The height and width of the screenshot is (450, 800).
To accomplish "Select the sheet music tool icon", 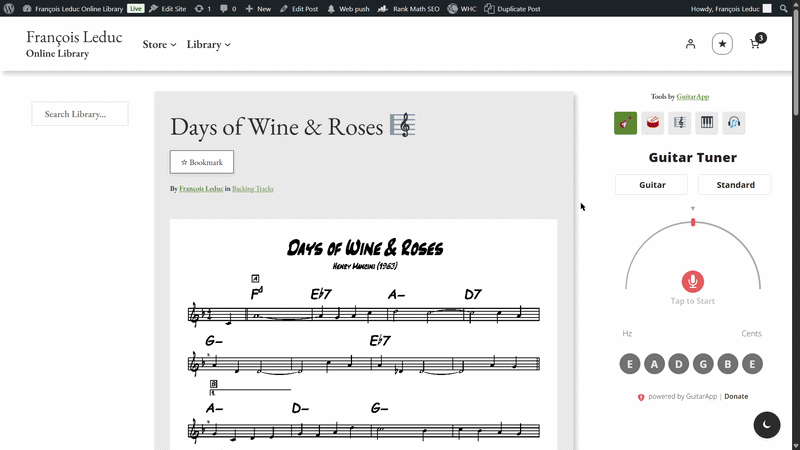I will [680, 123].
